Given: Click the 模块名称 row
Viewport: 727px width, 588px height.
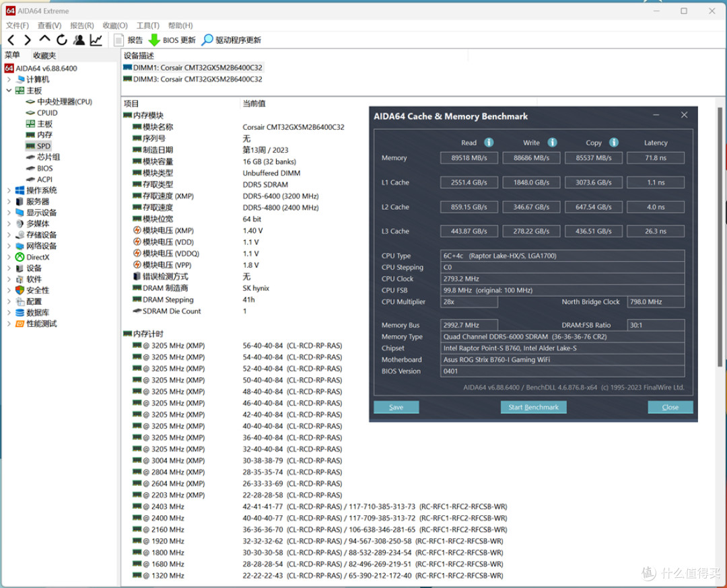Looking at the screenshot, I should [238, 127].
